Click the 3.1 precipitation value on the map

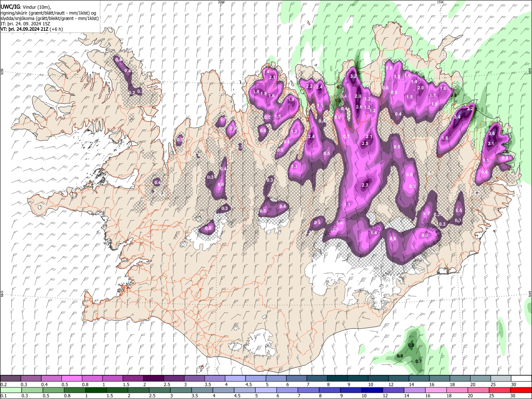490,144
